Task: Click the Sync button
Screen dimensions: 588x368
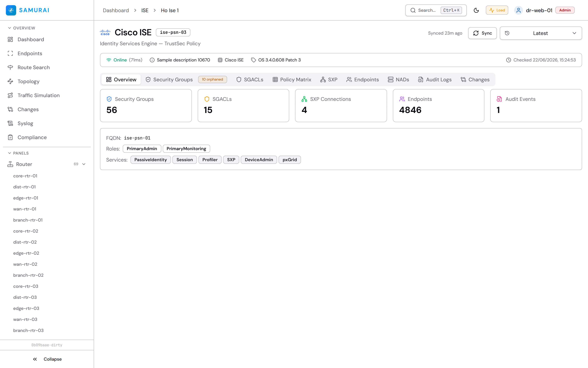Action: [x=482, y=33]
